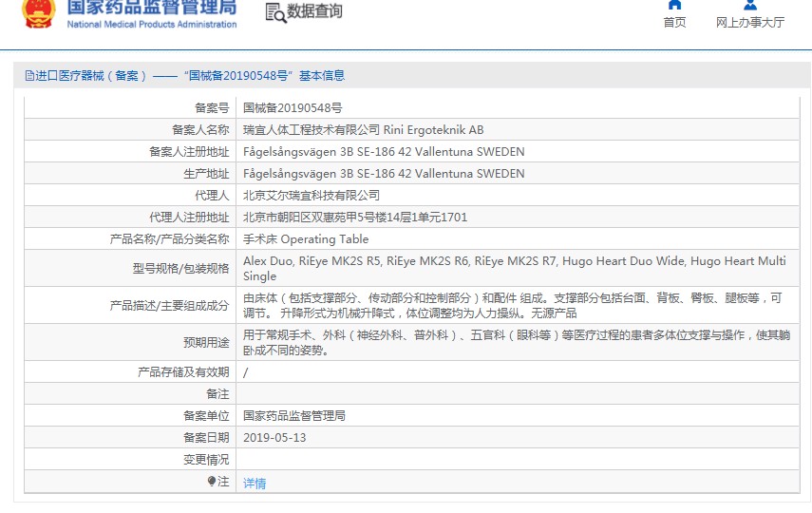Click the 型号规格/包装规格 label
The width and height of the screenshot is (812, 513).
coord(180,268)
